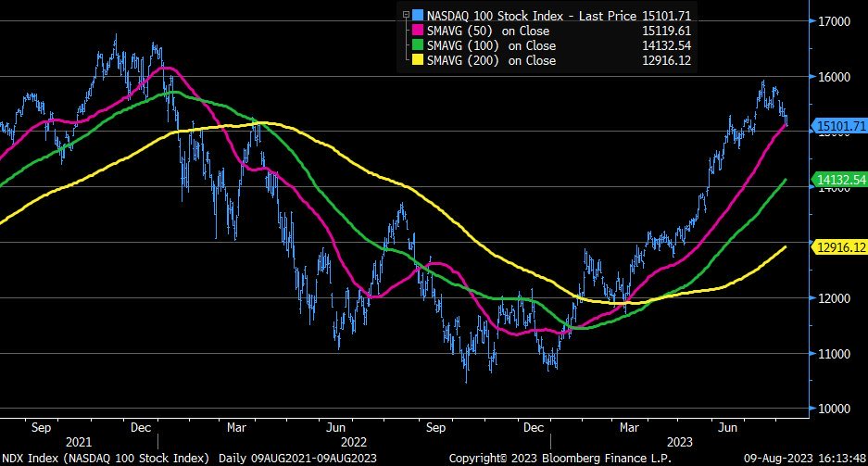Click the 16000 y-axis label
Image resolution: width=868 pixels, height=466 pixels.
[835, 77]
